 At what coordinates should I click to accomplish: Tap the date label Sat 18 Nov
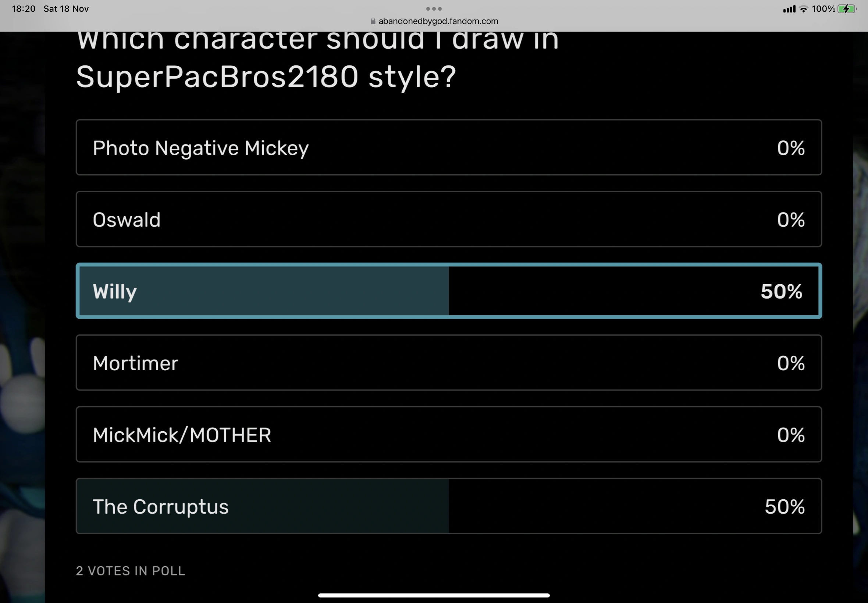pos(66,8)
